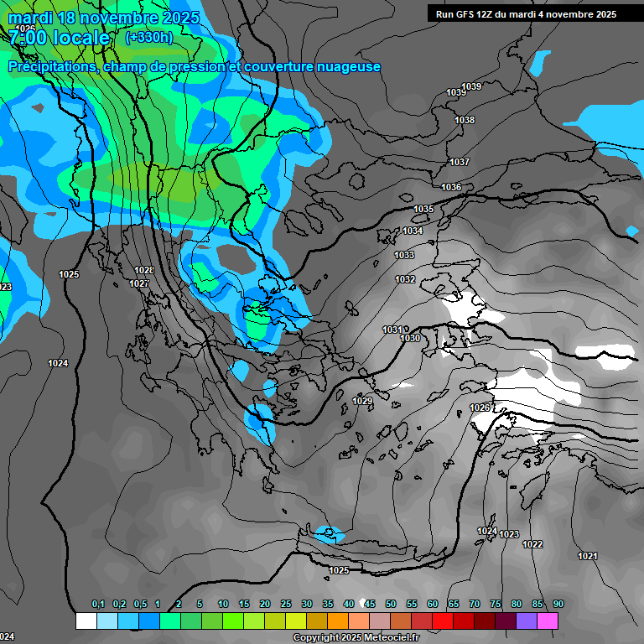Click the Précipitations map subtitle text
644x644 pixels.
[x=194, y=66]
